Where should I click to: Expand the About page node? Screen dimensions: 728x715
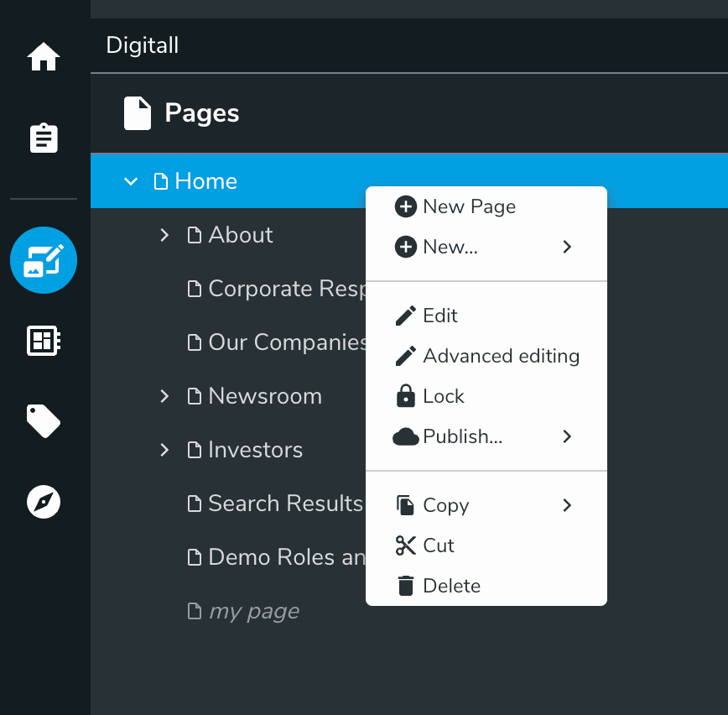164,235
